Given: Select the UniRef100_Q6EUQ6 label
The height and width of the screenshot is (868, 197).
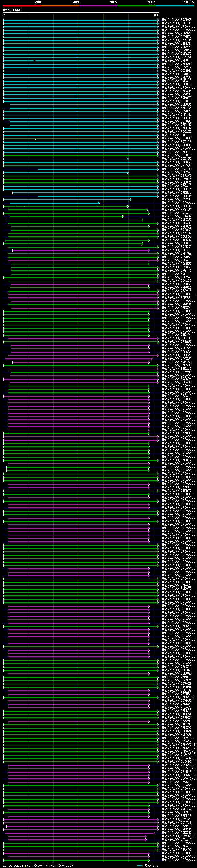Looking at the screenshot, I should 176,104.
